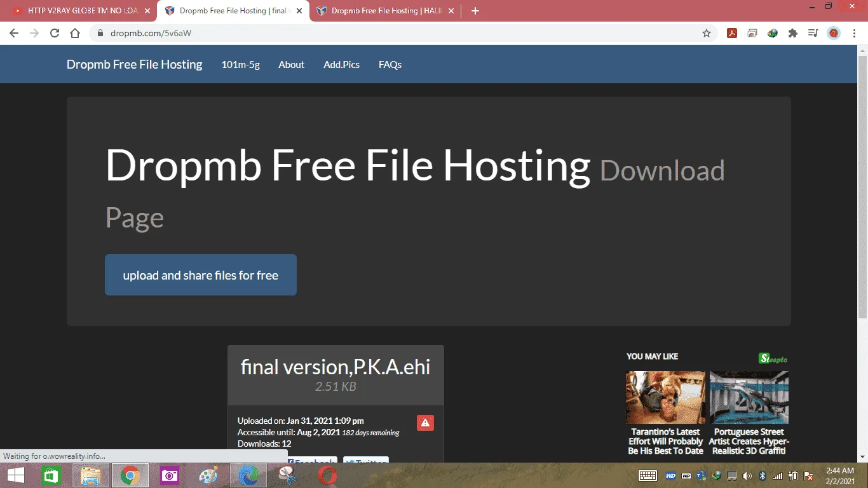Click upload and share files for free
Viewport: 868px width, 488px height.
tap(201, 275)
